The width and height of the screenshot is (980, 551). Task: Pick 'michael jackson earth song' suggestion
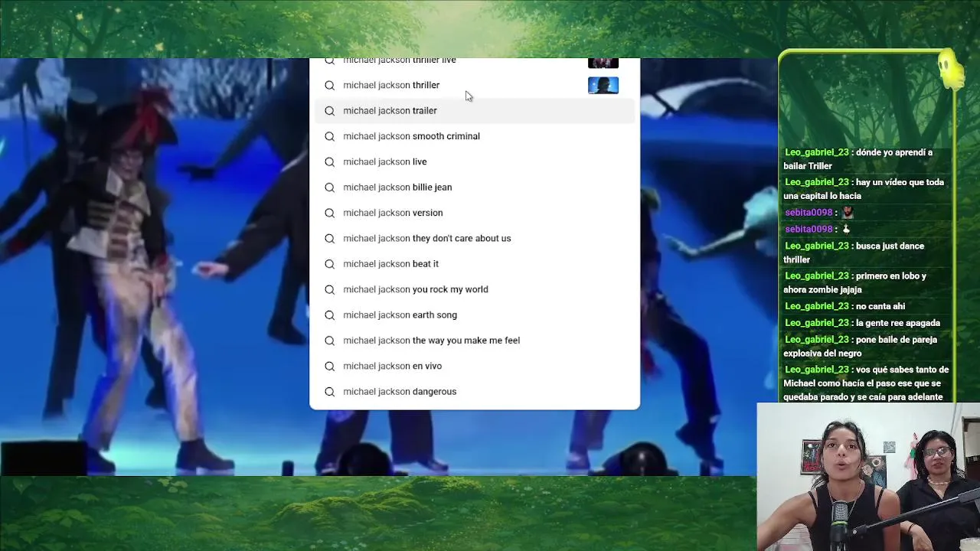point(475,315)
